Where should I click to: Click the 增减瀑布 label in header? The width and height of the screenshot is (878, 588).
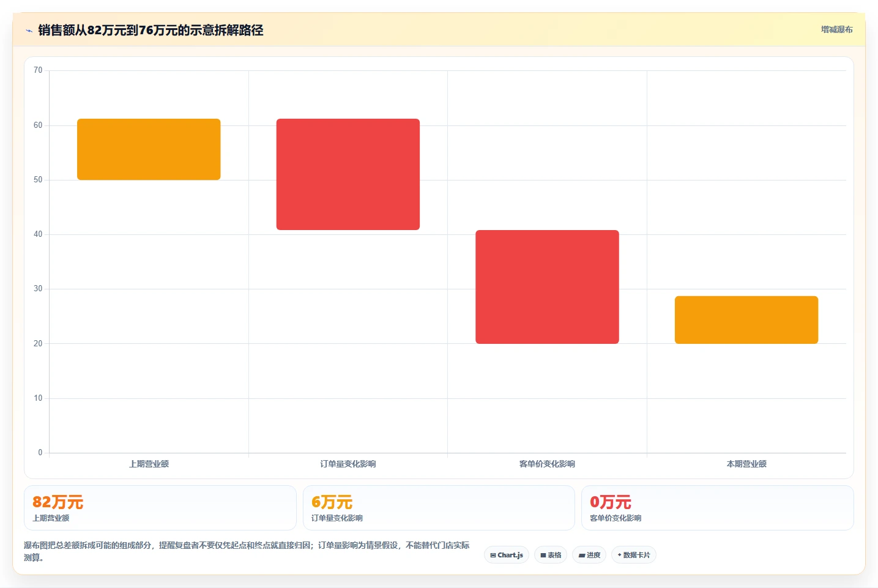tap(836, 29)
